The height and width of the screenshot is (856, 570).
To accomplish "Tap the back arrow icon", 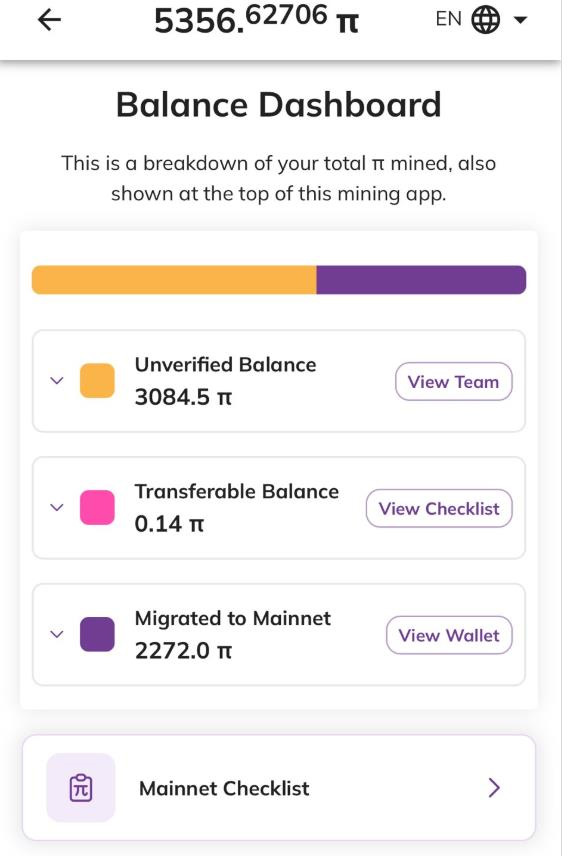I will [x=49, y=20].
